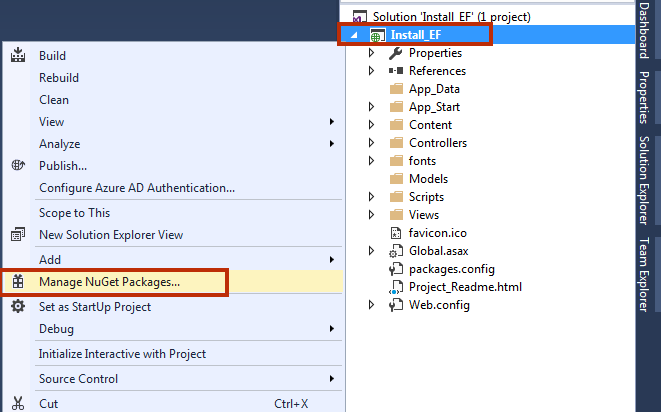Viewport: 661px width, 412px height.
Task: Open the View submenu arrow
Action: click(332, 122)
